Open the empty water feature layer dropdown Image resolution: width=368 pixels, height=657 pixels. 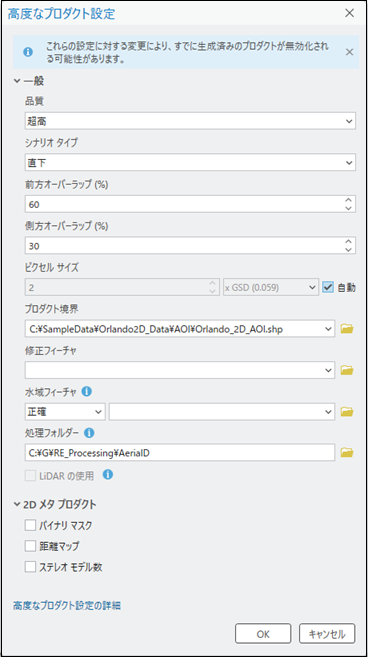tap(222, 412)
